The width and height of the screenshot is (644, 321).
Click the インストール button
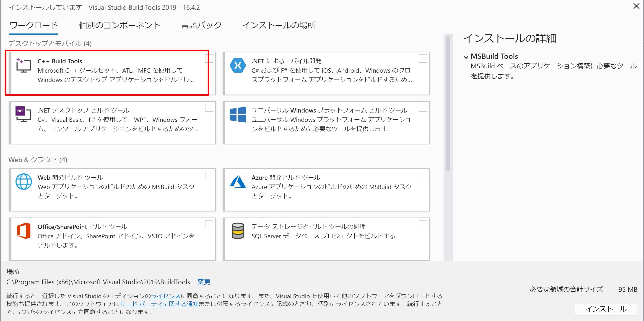(606, 309)
